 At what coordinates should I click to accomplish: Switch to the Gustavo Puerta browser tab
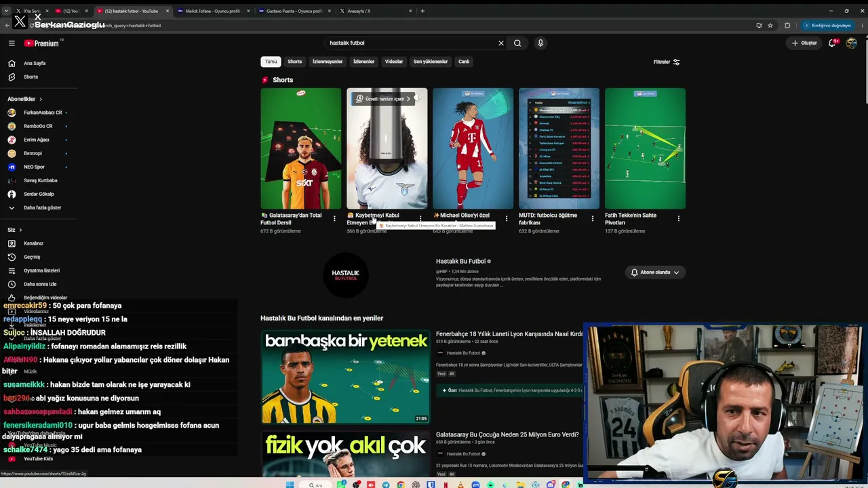[x=294, y=11]
